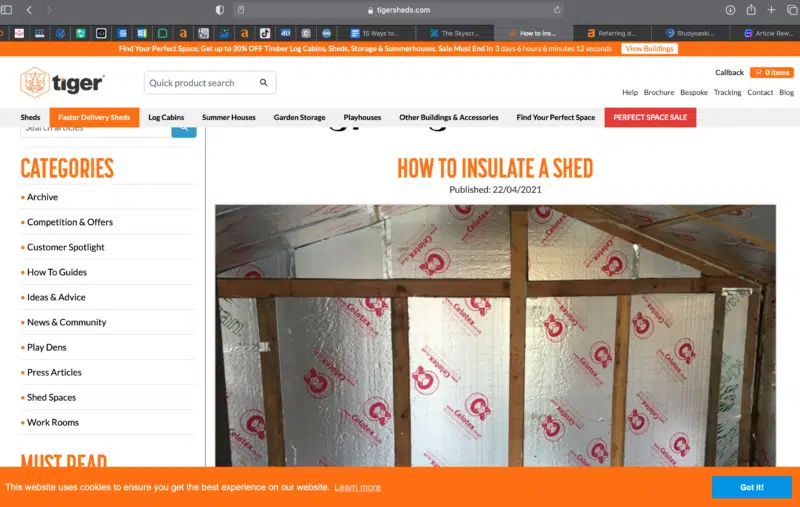Show the Safari sidebar
Image resolution: width=800 pixels, height=507 pixels.
(6, 10)
